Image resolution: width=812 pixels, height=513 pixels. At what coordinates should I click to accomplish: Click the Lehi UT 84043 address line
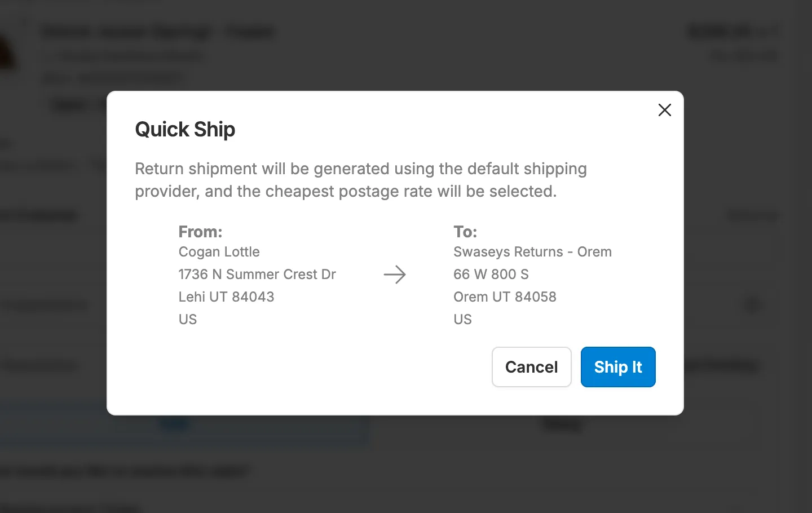coord(226,297)
